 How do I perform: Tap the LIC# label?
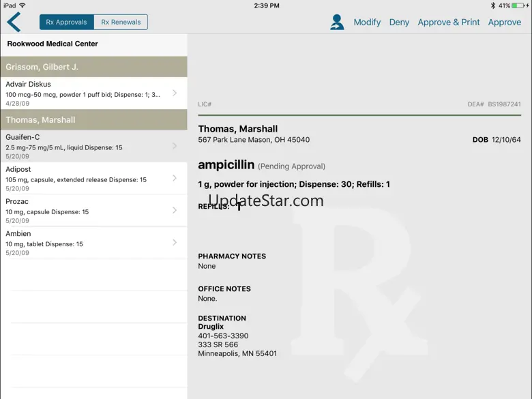[205, 104]
